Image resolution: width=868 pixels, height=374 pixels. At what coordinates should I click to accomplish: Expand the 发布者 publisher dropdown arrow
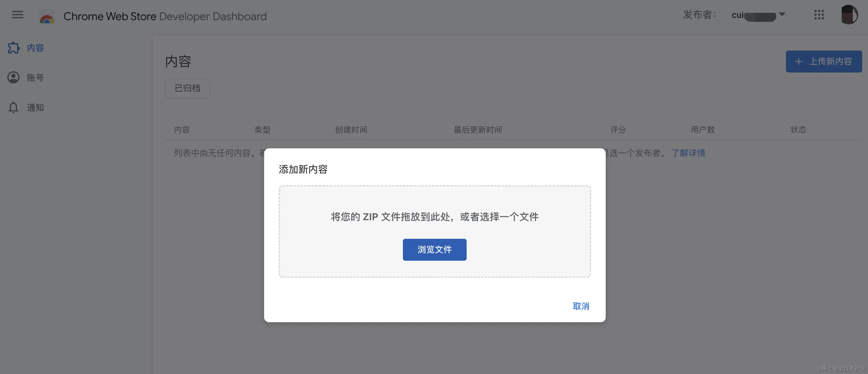coord(782,15)
